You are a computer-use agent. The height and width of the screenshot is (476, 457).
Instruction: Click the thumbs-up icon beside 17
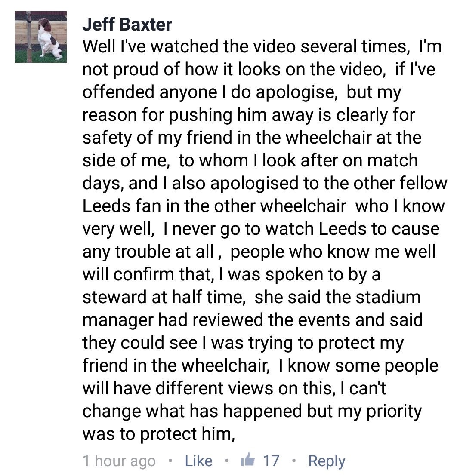[x=247, y=460]
